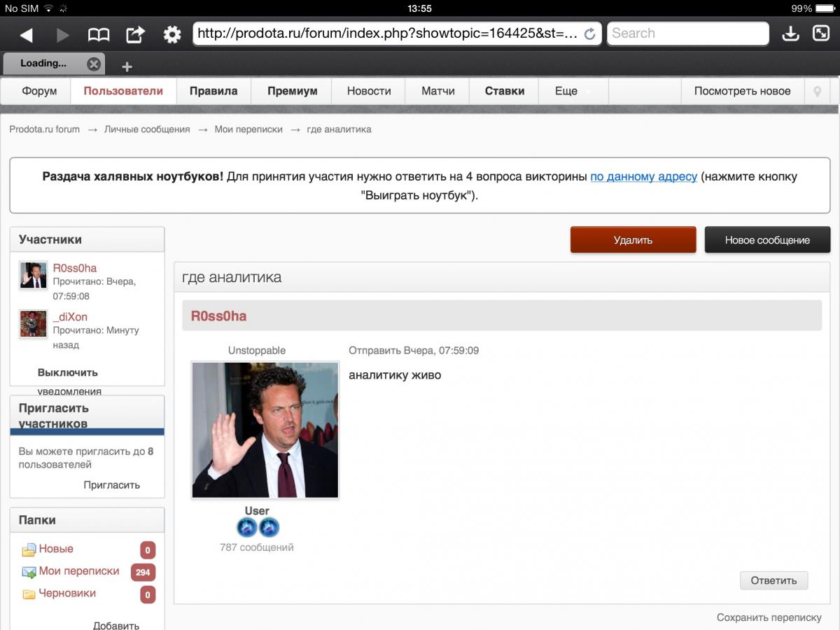The height and width of the screenshot is (630, 840).
Task: Open browser settings gear icon
Action: [x=172, y=34]
